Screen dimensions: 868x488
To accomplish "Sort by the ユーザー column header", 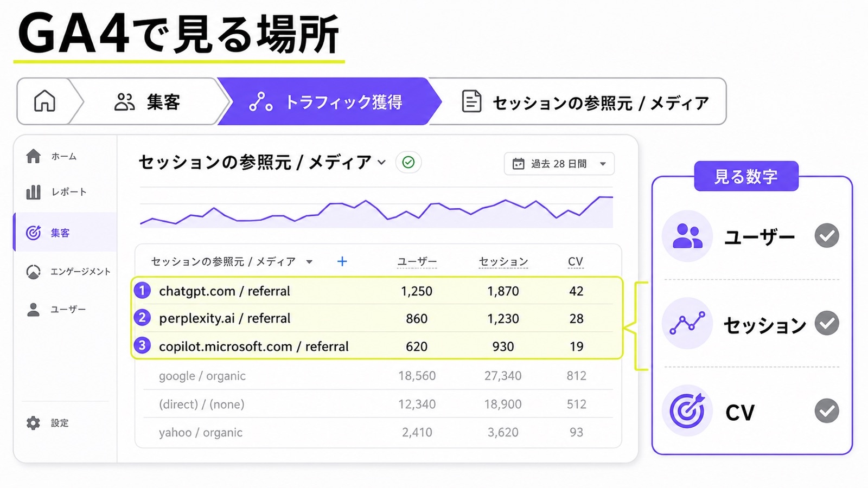I will (x=417, y=262).
